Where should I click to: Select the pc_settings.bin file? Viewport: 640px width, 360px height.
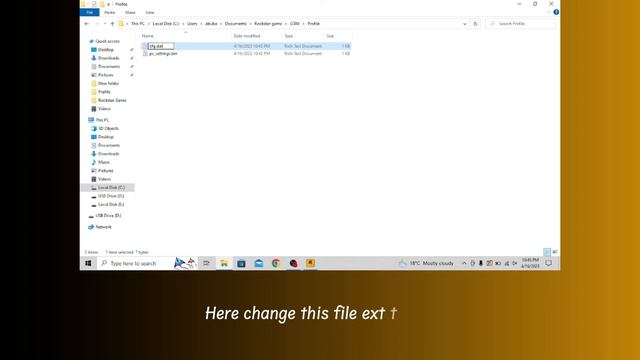coord(163,53)
